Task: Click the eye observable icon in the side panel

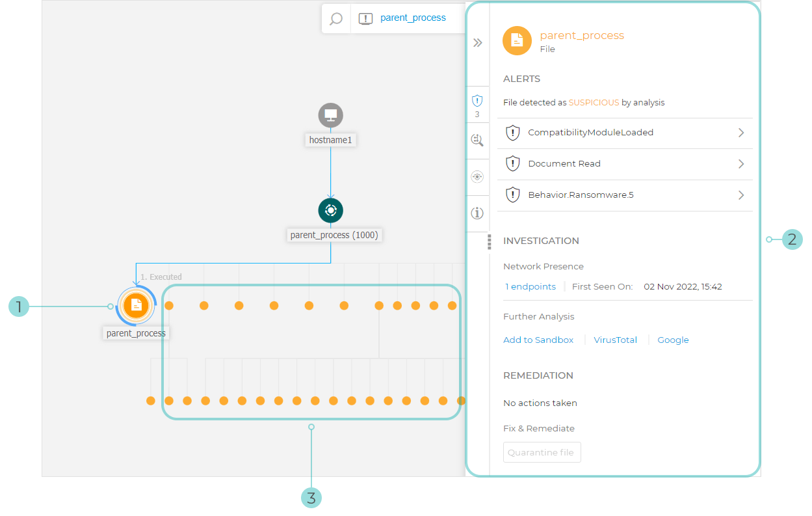Action: [x=478, y=176]
